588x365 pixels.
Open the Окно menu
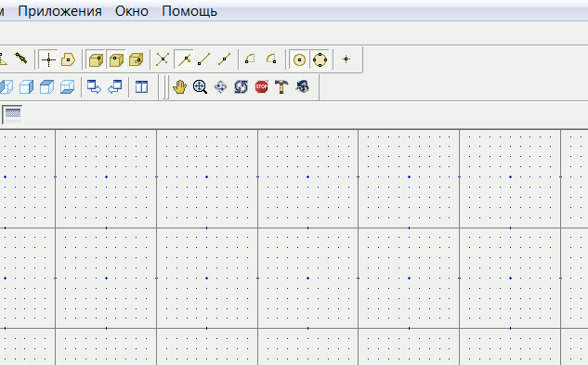tap(132, 11)
